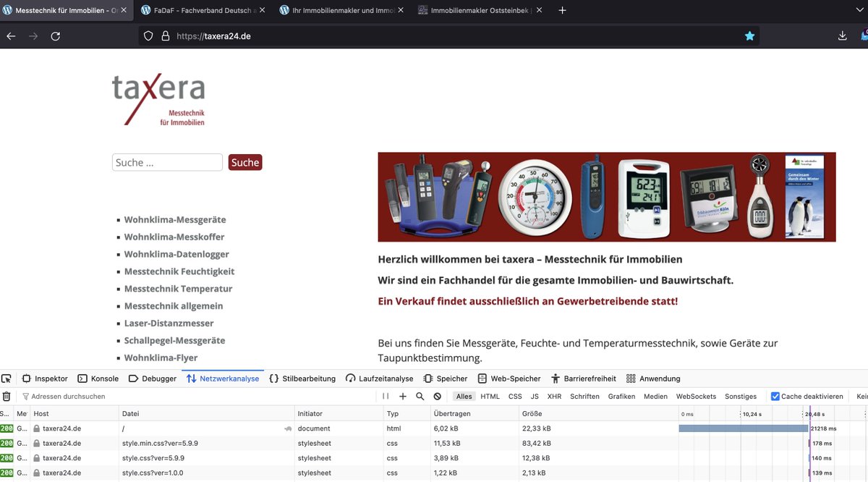
Task: Toggle the blue bookmark star
Action: 750,36
